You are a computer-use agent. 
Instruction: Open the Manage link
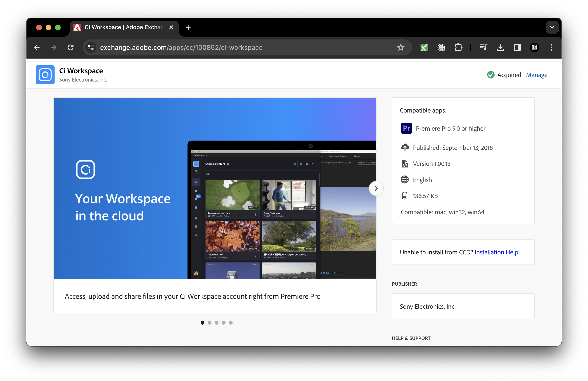coord(537,75)
